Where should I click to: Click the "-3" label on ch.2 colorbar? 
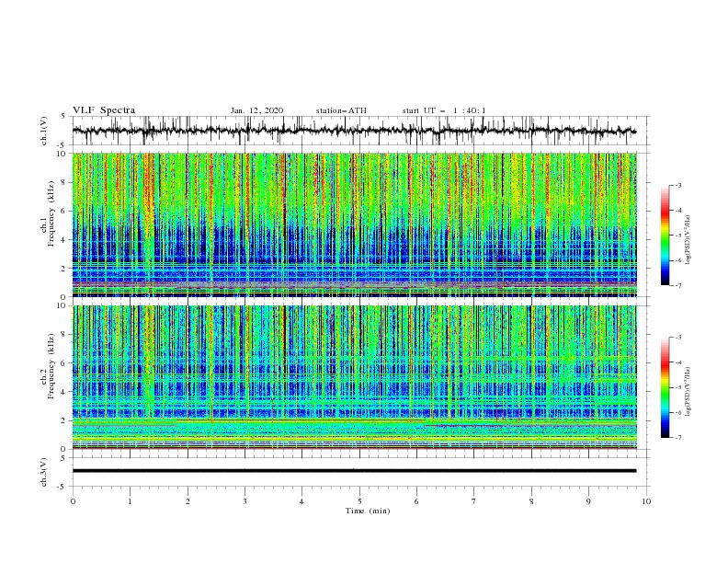coord(678,338)
